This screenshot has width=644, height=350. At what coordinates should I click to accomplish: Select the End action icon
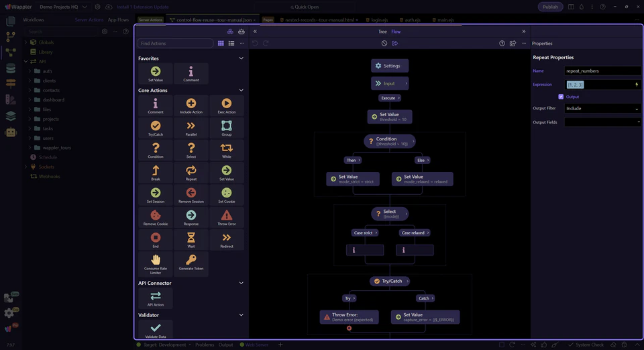click(156, 240)
